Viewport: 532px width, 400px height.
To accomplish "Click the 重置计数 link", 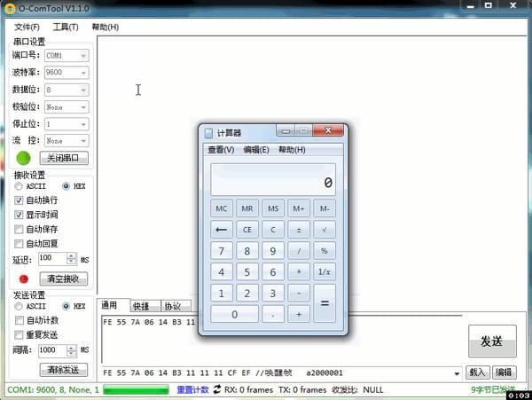I will click(x=192, y=389).
